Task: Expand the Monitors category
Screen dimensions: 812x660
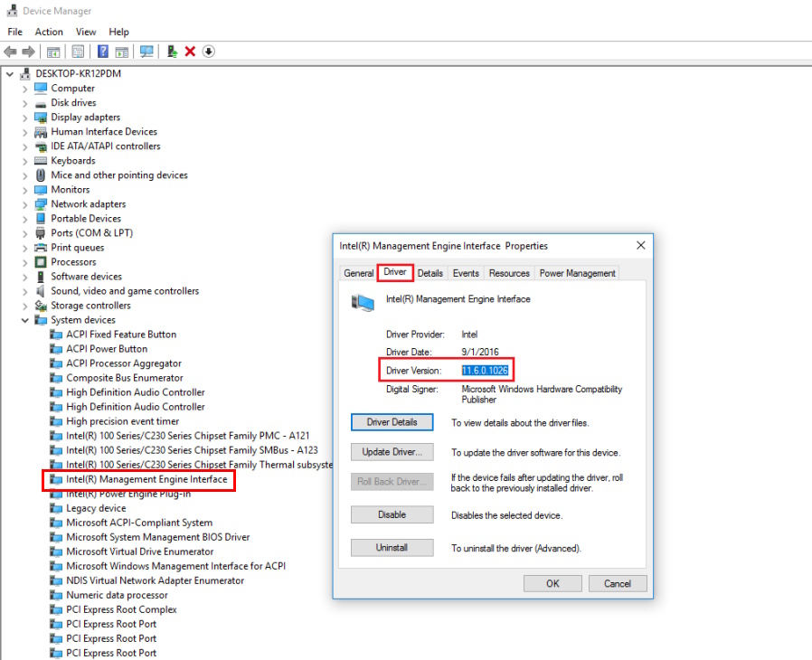Action: (24, 190)
